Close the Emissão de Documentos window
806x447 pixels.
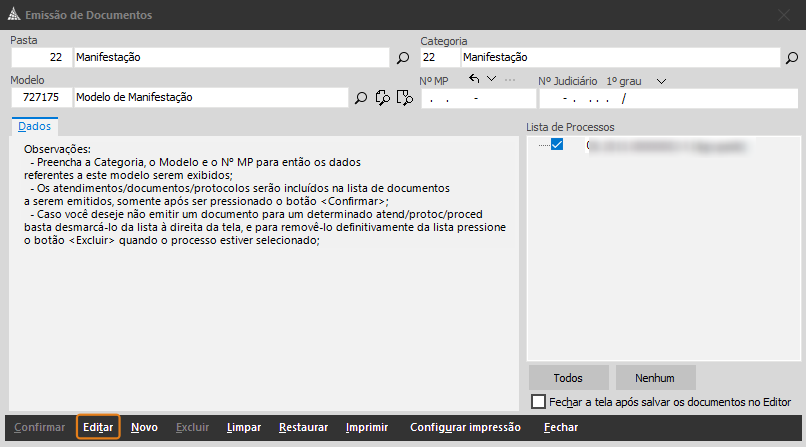pyautogui.click(x=784, y=15)
